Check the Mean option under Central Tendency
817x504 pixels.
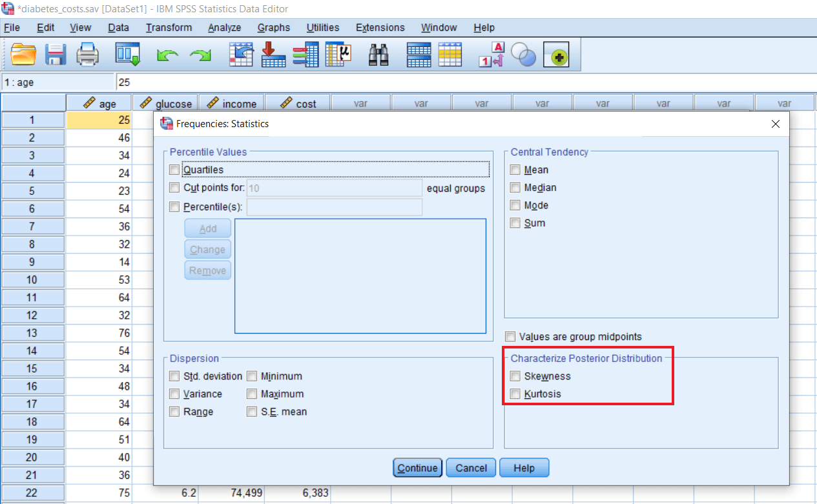(x=515, y=170)
